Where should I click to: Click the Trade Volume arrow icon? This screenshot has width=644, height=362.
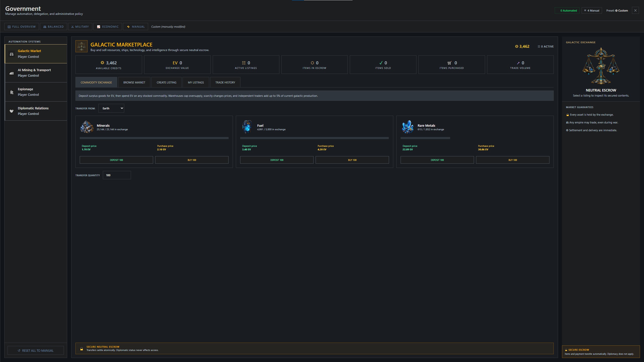(518, 63)
